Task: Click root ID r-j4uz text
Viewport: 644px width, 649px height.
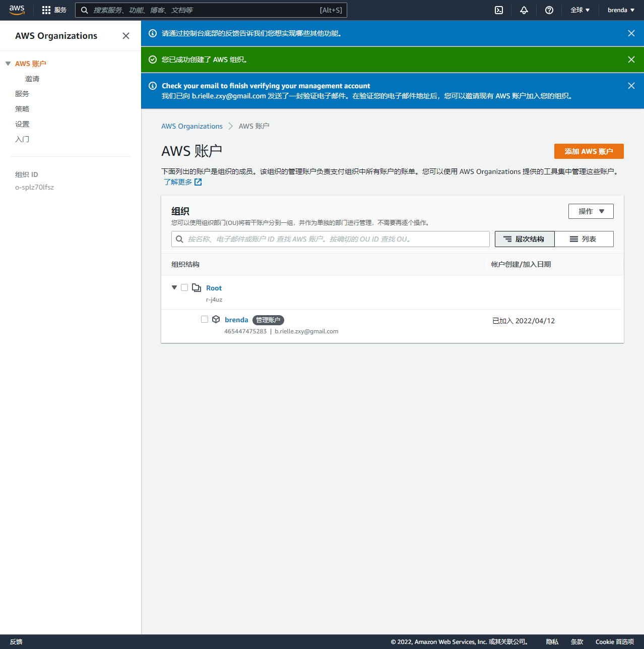Action: coord(214,300)
